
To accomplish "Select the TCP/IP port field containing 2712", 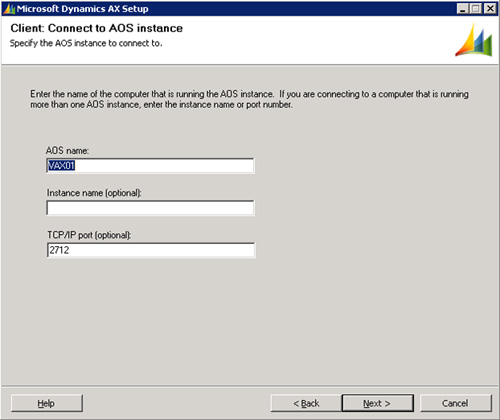I will [151, 250].
